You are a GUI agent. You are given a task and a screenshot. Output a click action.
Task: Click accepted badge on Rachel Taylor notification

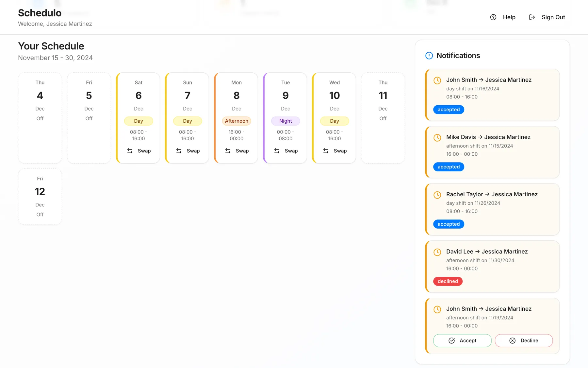point(449,224)
